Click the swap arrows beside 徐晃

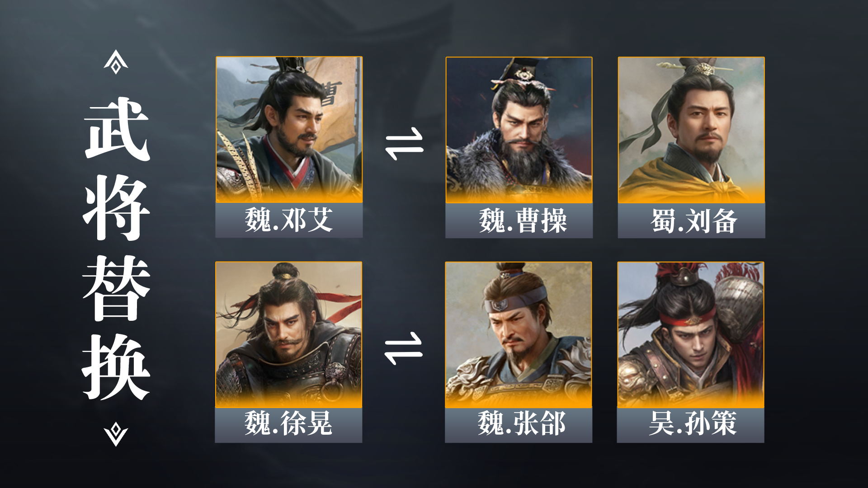click(x=403, y=348)
